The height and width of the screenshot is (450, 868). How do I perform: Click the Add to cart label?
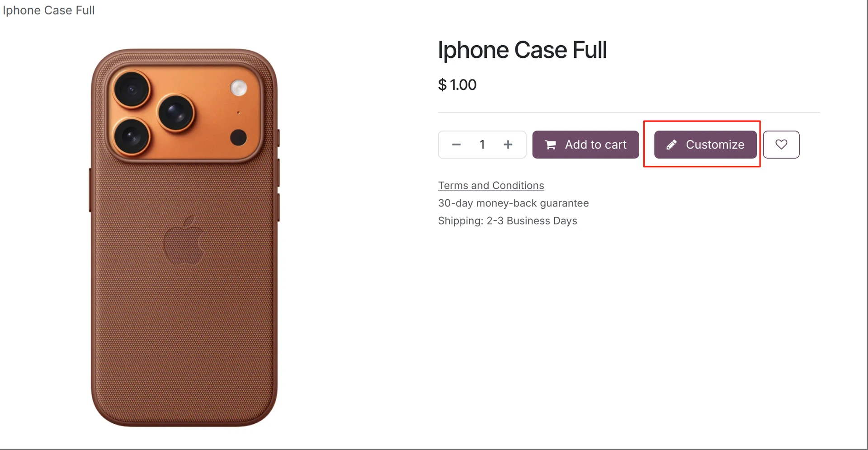595,145
